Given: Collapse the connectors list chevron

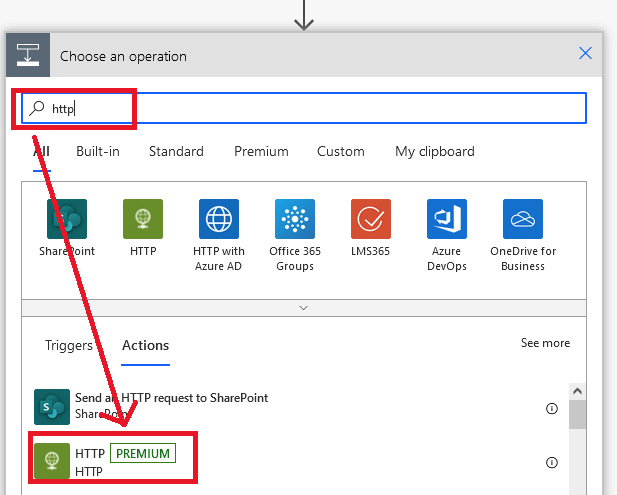Looking at the screenshot, I should point(303,308).
